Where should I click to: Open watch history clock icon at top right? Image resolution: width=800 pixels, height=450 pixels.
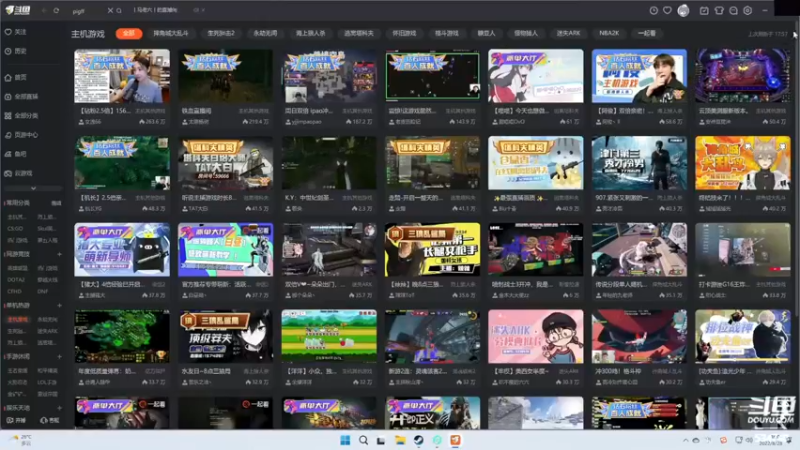654,10
